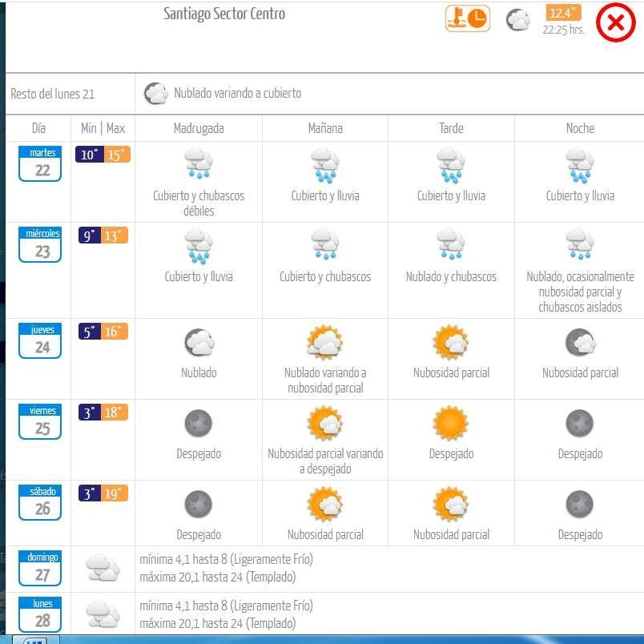Click Thursday's Mañana partly cloudy sun icon
644x644 pixels.
324,343
